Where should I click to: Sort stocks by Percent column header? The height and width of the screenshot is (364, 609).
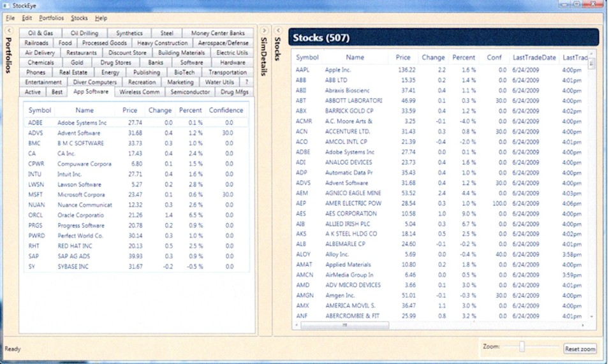(x=464, y=57)
